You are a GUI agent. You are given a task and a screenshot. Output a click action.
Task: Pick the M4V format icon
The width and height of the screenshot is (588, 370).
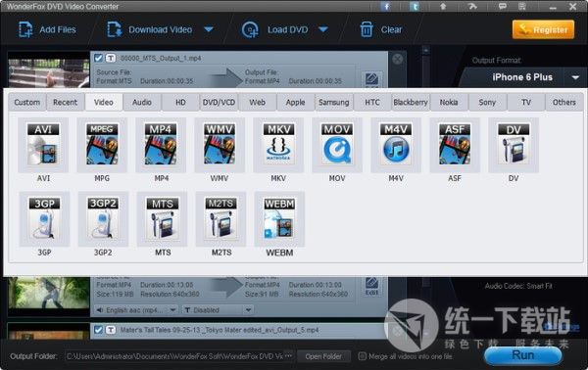[x=396, y=145]
